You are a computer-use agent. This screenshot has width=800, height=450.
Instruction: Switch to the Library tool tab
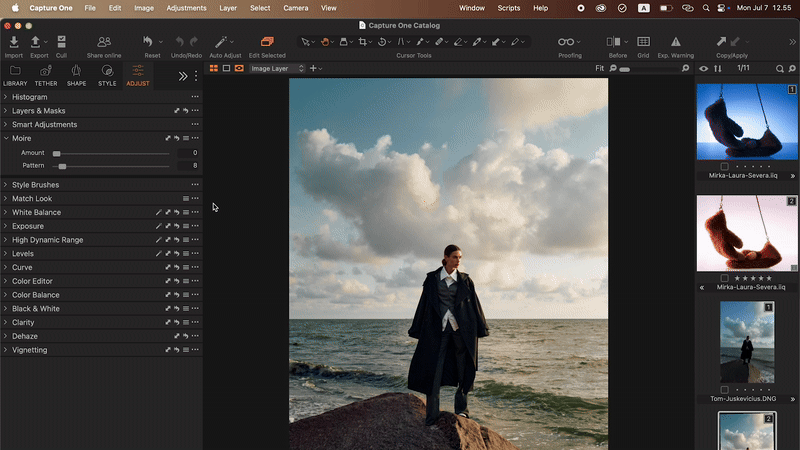(15, 75)
